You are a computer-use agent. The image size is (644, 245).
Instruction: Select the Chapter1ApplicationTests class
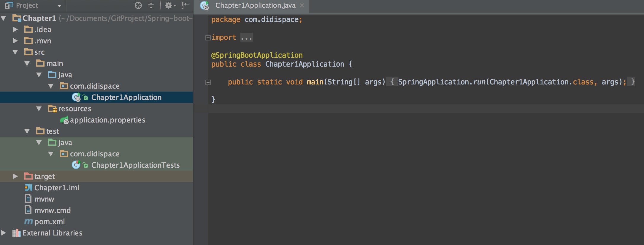point(135,165)
